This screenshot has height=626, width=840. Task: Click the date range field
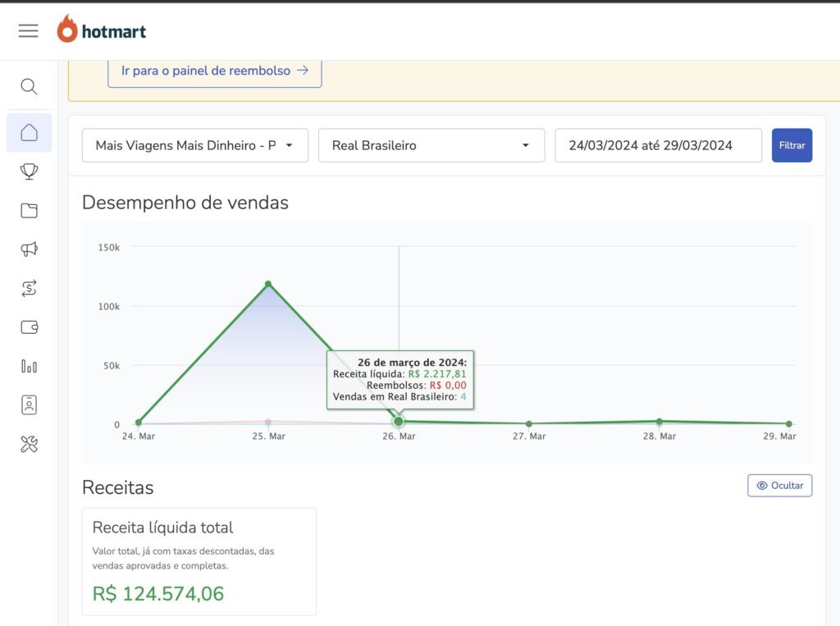tap(658, 145)
